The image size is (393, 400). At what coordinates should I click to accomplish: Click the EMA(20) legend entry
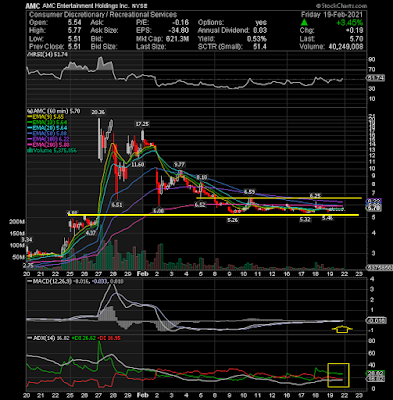click(x=47, y=128)
